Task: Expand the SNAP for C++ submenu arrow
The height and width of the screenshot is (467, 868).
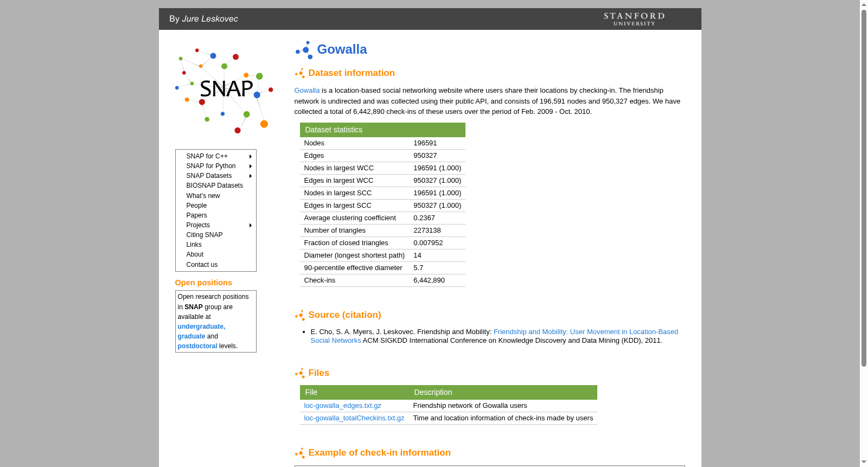Action: point(251,156)
